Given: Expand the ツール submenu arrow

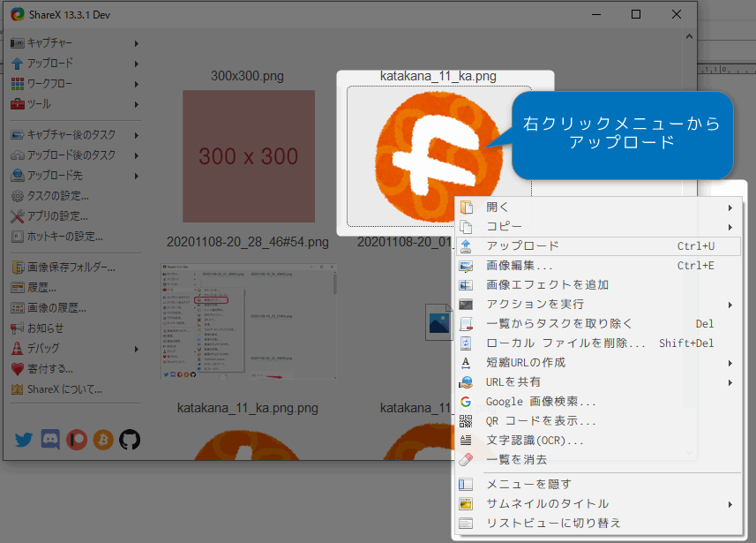Looking at the screenshot, I should point(137,104).
